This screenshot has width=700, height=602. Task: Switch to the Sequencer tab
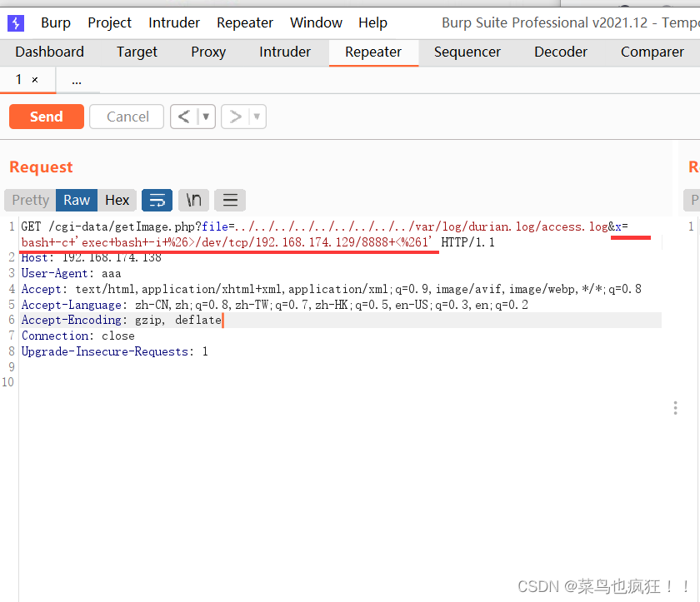point(467,52)
